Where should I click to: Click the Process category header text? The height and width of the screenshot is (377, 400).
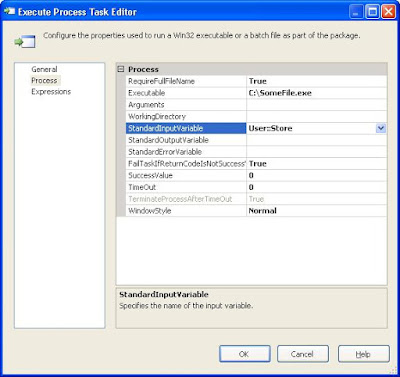click(143, 69)
